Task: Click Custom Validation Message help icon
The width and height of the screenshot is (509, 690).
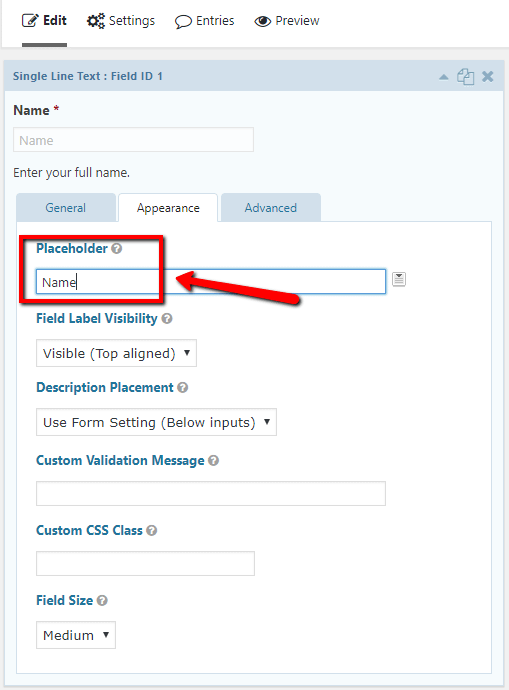Action: (x=213, y=460)
